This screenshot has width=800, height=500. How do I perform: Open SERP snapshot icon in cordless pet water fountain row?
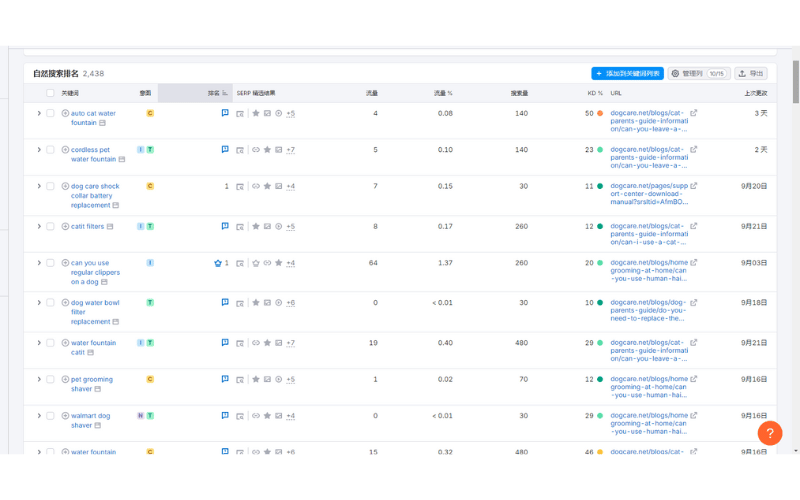tap(240, 150)
